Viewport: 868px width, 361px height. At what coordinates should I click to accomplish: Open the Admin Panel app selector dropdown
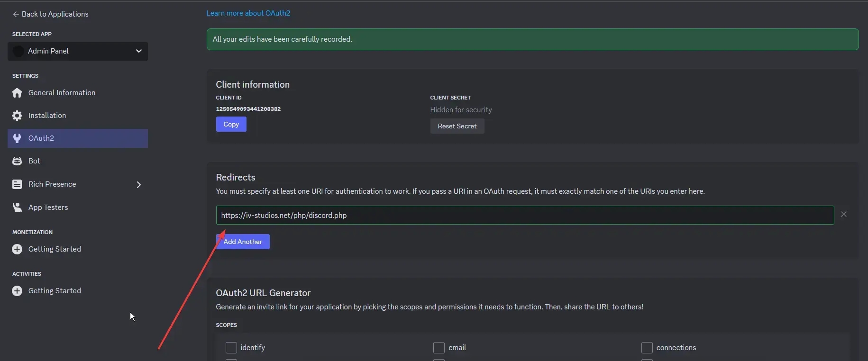78,51
